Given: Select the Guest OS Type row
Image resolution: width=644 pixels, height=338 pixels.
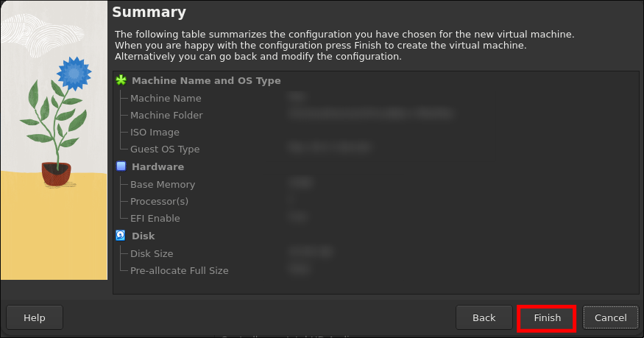Looking at the screenshot, I should click(x=165, y=149).
